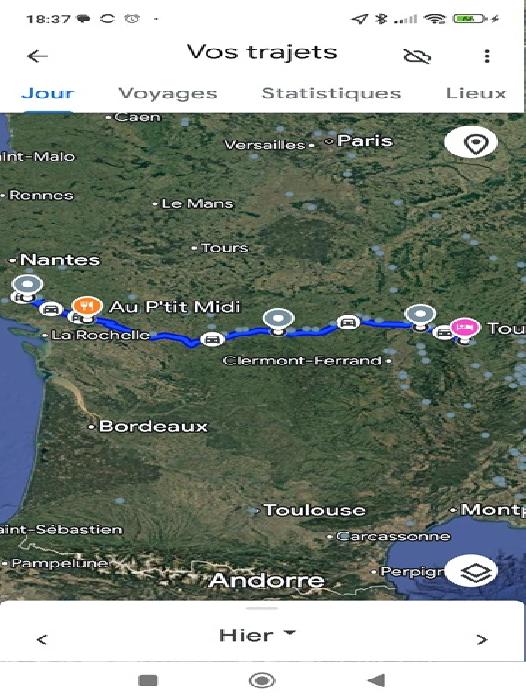
Task: Tap the cloud sync off icon
Action: pyautogui.click(x=417, y=56)
